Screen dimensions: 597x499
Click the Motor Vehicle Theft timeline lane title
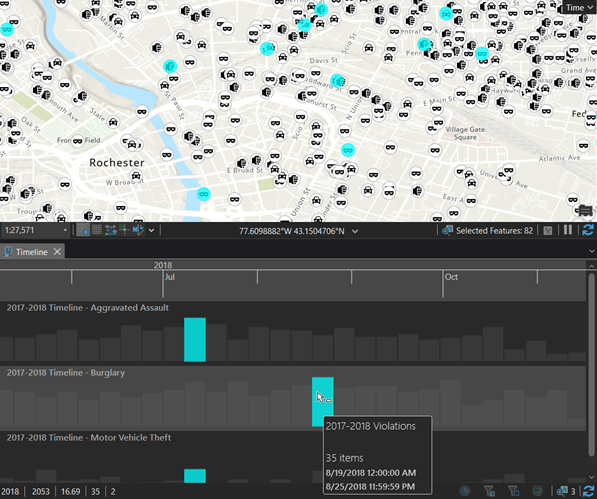89,438
